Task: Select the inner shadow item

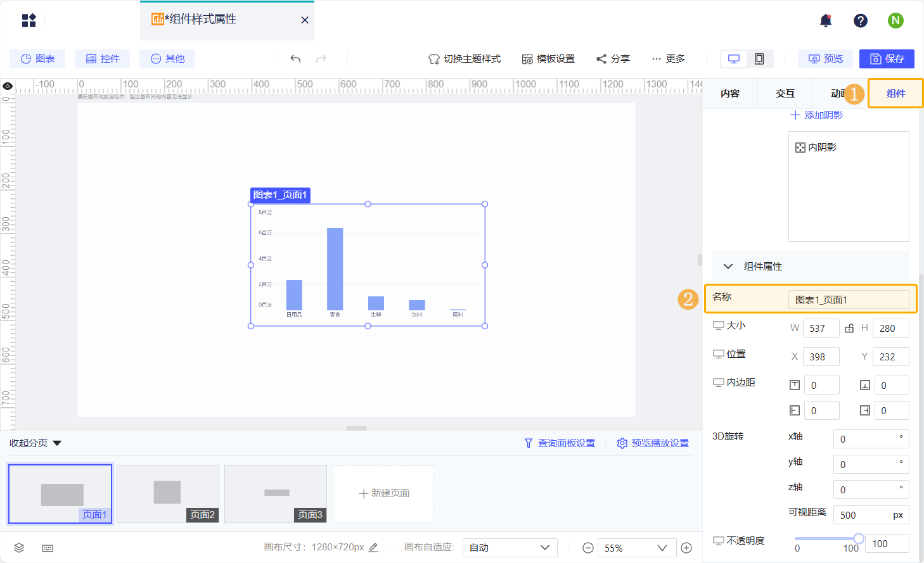Action: (816, 148)
